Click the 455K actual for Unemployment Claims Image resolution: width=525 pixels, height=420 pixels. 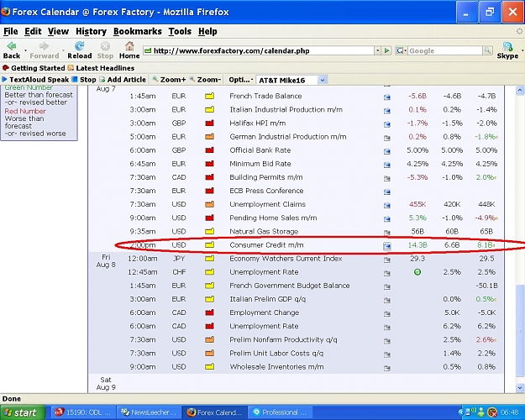(x=417, y=204)
